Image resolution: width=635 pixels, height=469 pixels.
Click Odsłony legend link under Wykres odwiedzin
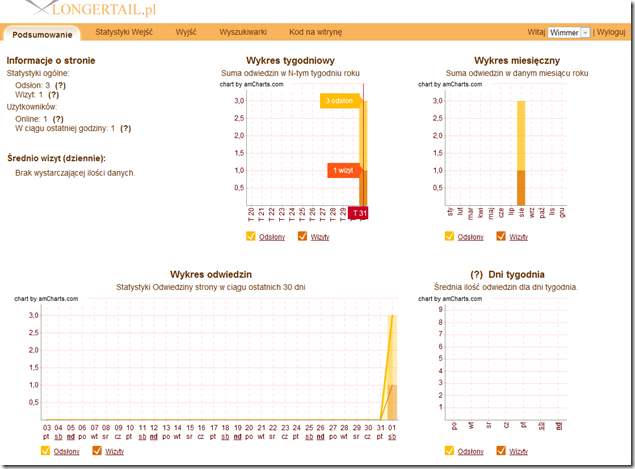coord(67,451)
